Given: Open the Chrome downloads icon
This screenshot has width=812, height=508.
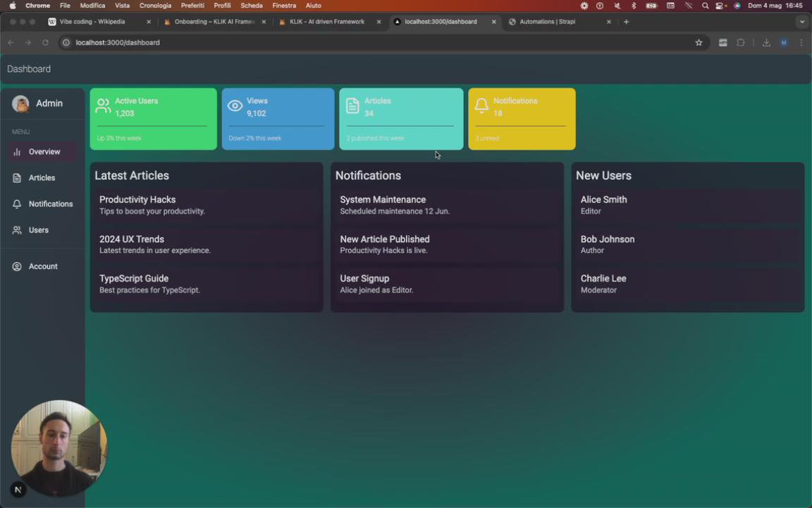Looking at the screenshot, I should pos(766,42).
